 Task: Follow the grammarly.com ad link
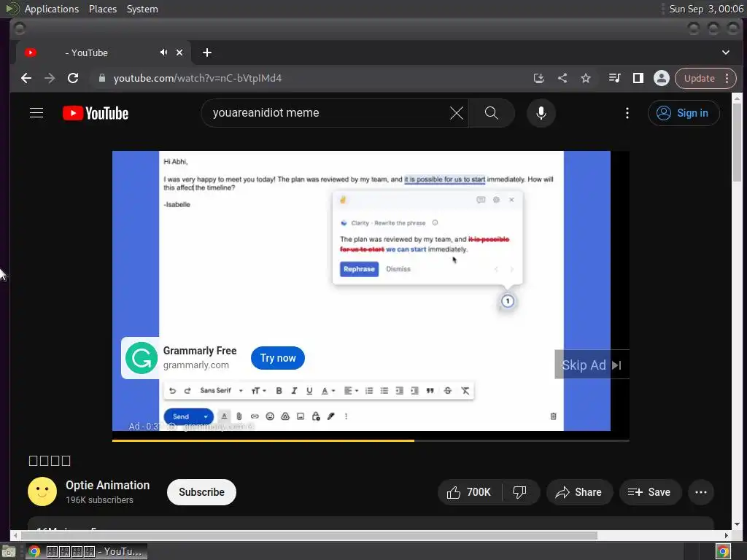coord(196,365)
